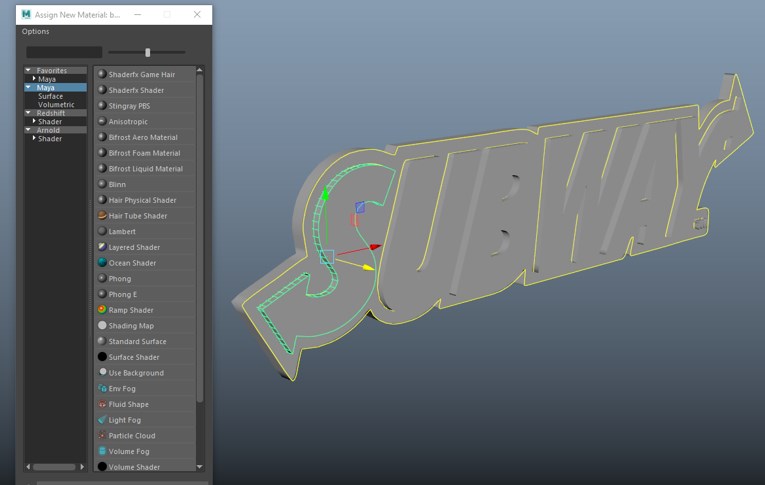Viewport: 765px width, 485px height.
Task: Click the Light Fog icon
Action: click(x=102, y=419)
